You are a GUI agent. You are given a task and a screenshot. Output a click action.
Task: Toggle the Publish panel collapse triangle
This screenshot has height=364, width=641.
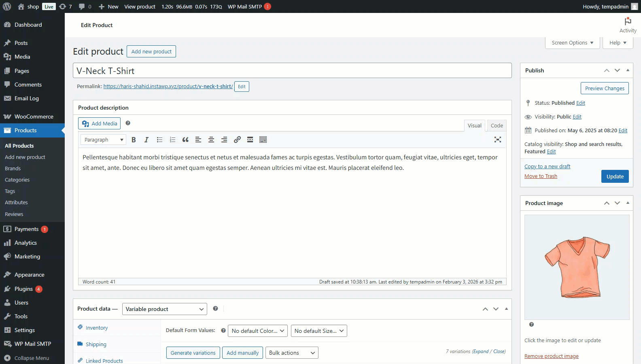628,70
